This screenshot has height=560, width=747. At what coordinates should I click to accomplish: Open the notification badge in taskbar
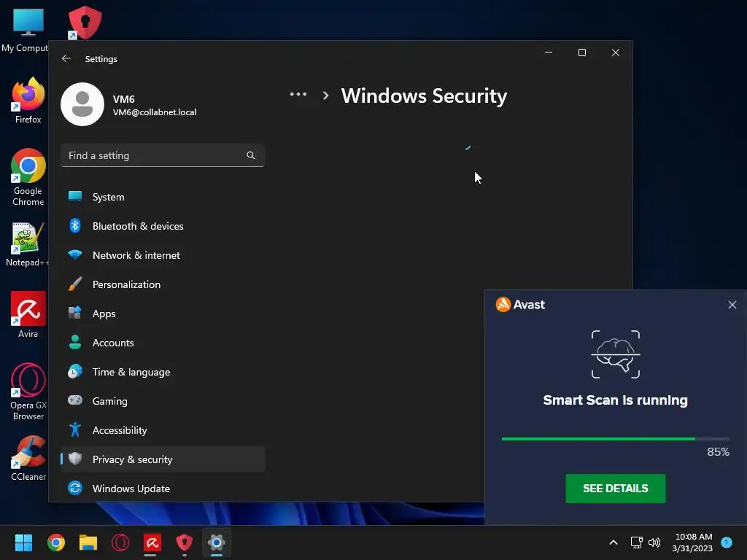(727, 542)
